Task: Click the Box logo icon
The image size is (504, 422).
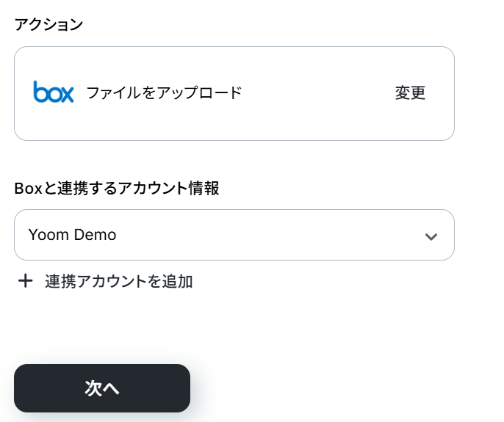Action: 54,92
